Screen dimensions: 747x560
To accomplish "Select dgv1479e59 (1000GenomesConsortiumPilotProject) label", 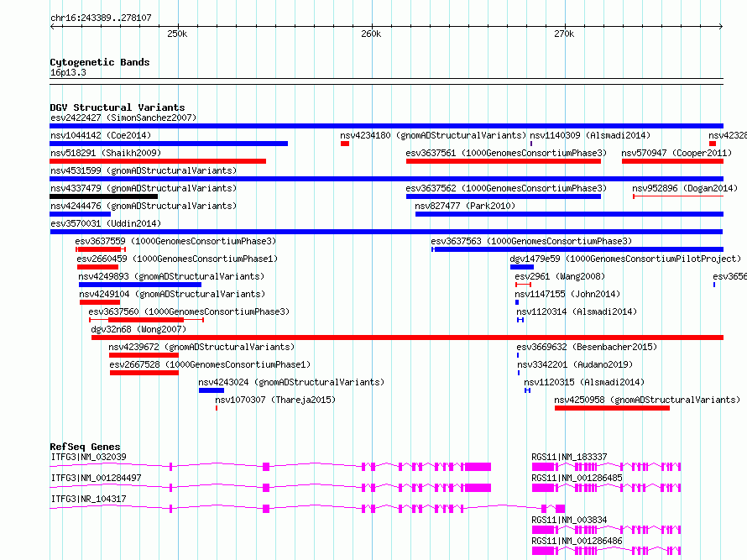I will [625, 259].
